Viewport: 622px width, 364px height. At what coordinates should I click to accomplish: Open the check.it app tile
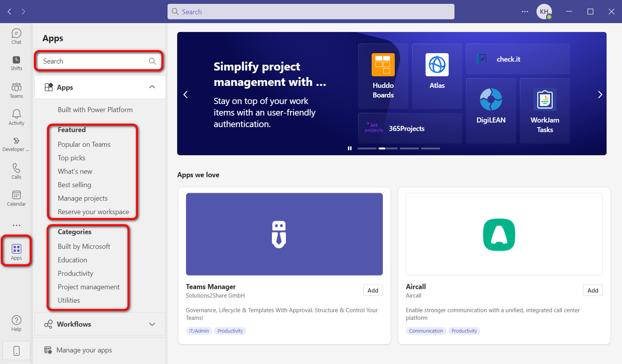click(x=518, y=59)
